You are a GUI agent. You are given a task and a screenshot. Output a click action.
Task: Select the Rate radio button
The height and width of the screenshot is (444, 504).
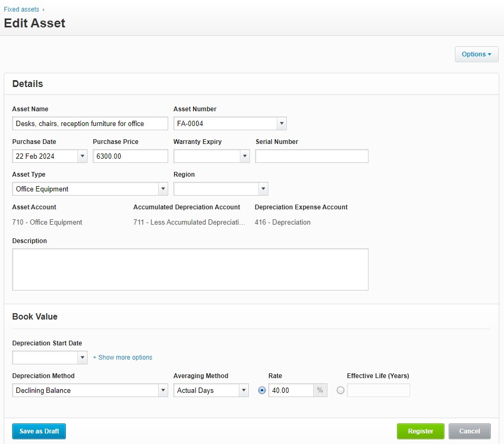[262, 390]
